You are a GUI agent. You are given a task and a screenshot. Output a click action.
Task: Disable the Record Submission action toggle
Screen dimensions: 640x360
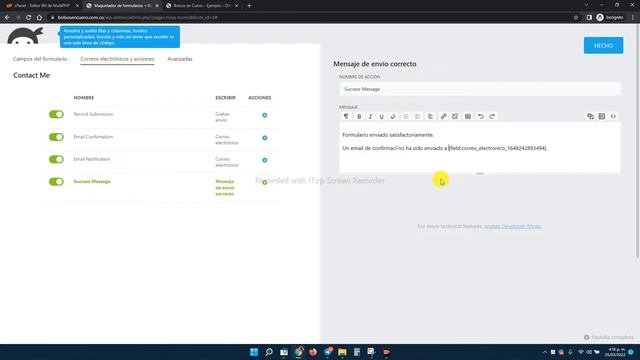click(56, 114)
